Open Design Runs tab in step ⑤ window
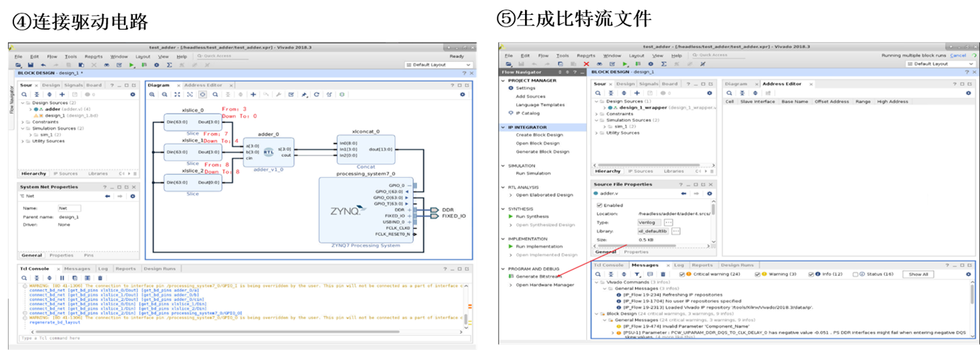Image resolution: width=980 pixels, height=350 pixels. (737, 265)
